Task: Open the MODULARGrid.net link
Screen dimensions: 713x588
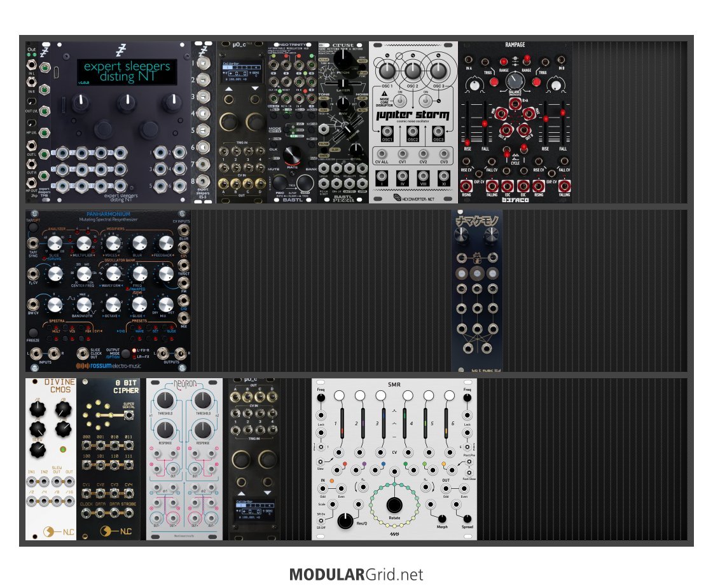Action: click(356, 575)
